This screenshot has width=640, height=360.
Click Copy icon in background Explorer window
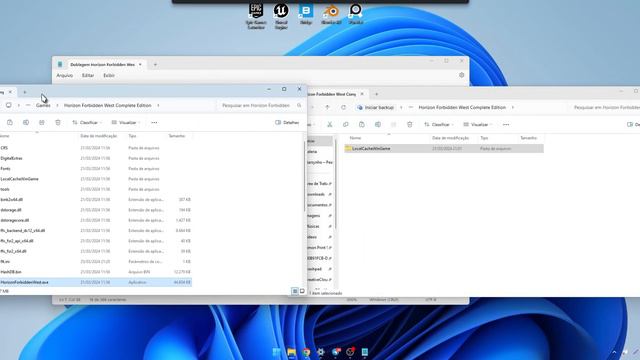[x=346, y=124]
